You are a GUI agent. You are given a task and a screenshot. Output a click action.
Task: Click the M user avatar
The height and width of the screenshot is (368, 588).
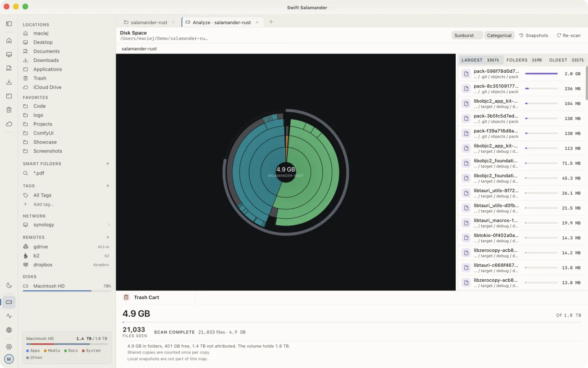[9, 359]
